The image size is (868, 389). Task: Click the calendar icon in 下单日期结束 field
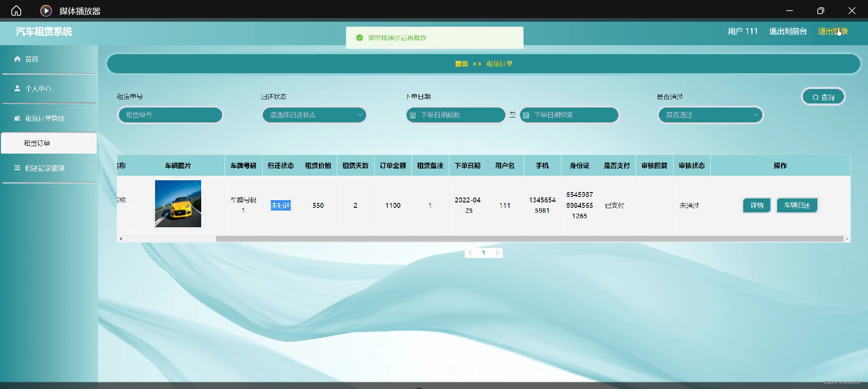click(x=526, y=115)
